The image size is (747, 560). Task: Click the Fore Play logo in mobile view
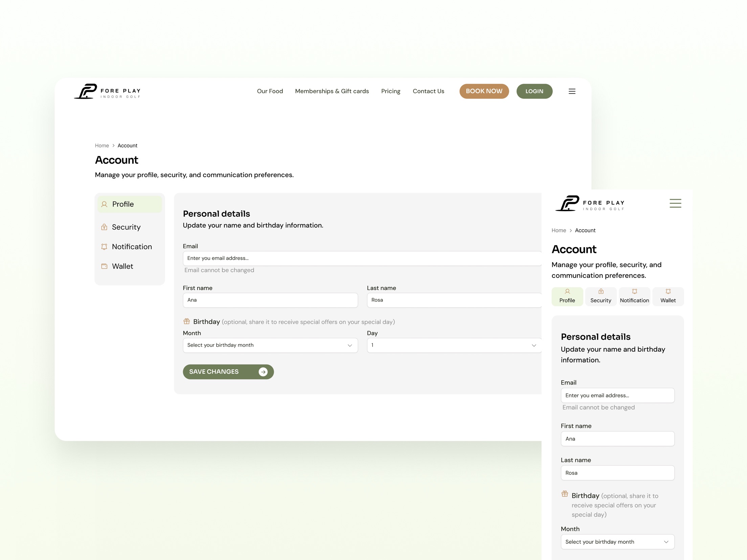click(x=590, y=203)
